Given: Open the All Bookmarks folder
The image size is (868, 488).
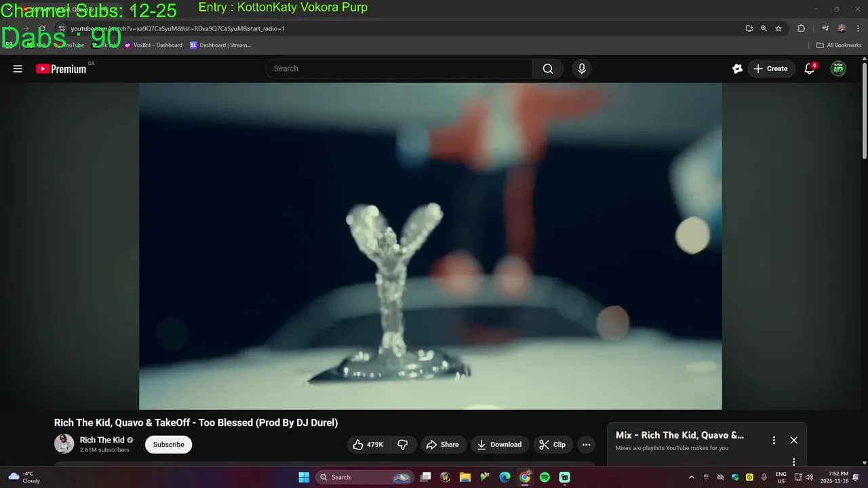Looking at the screenshot, I should click(839, 45).
